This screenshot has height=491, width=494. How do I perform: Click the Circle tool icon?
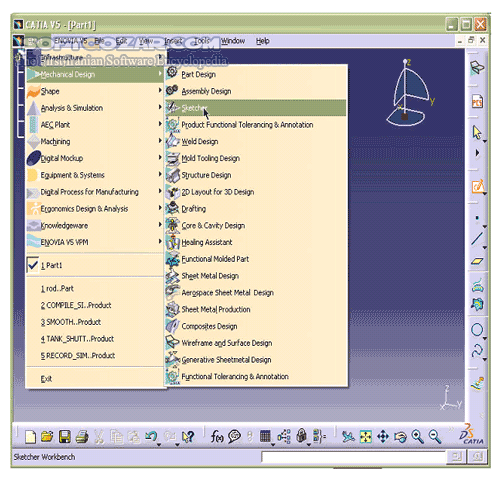tap(477, 330)
